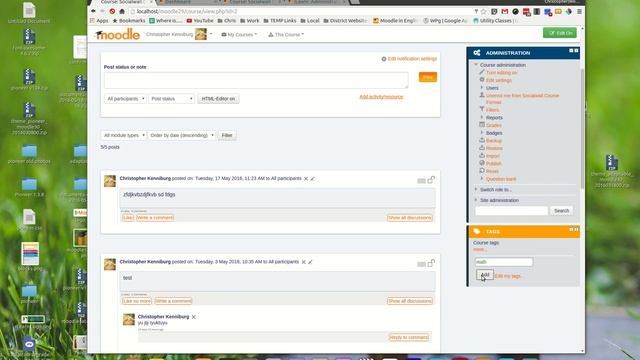Image resolution: width=640 pixels, height=360 pixels.
Task: Open the Chrome hamburger menu
Action: [579, 11]
